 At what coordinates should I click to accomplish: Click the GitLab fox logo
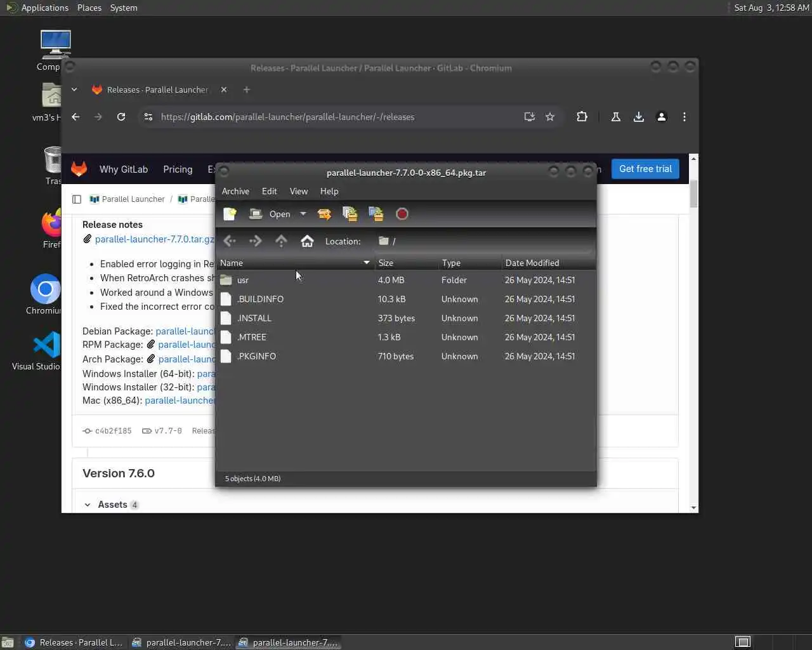(79, 169)
